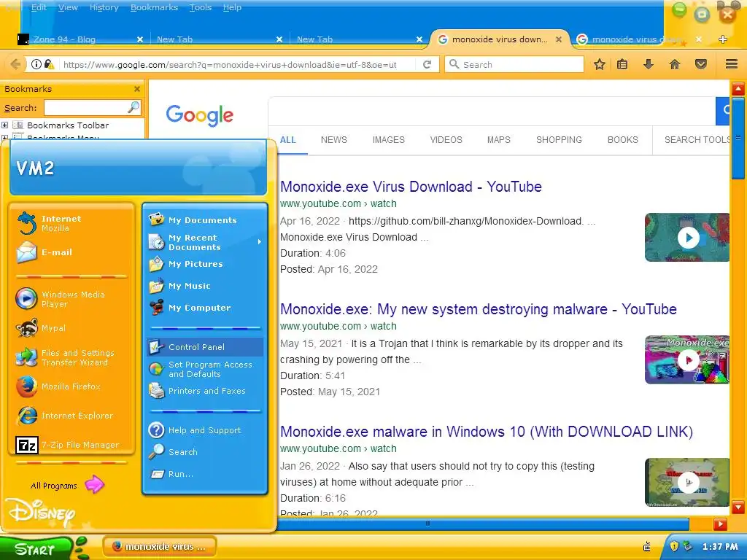Reload the current page
Image resolution: width=747 pixels, height=560 pixels.
427,64
